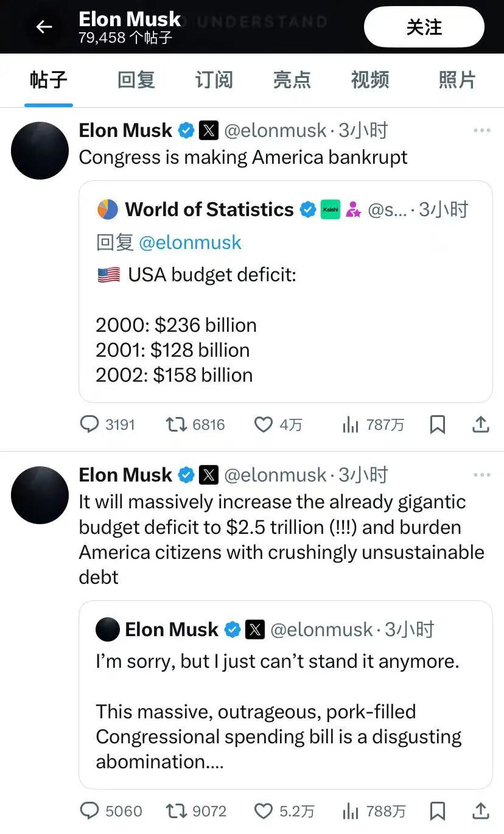Share the second post via share icon
The image size is (504, 834).
point(481,811)
